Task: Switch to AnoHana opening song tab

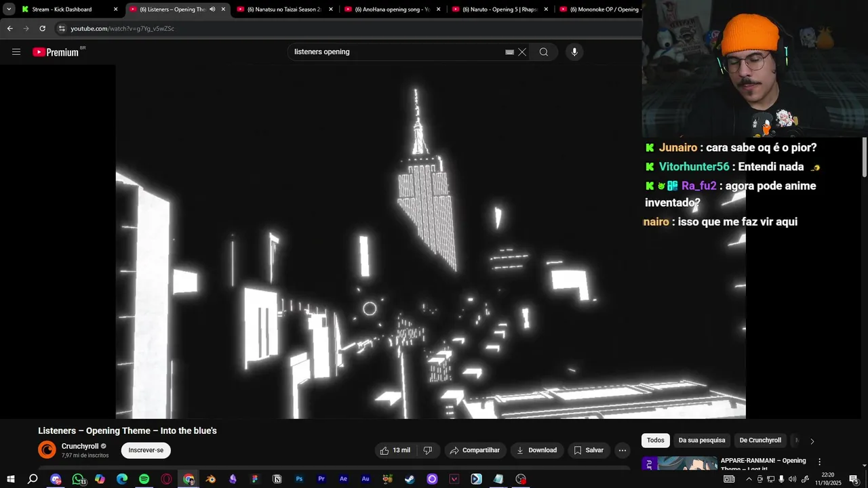Action: pyautogui.click(x=393, y=9)
